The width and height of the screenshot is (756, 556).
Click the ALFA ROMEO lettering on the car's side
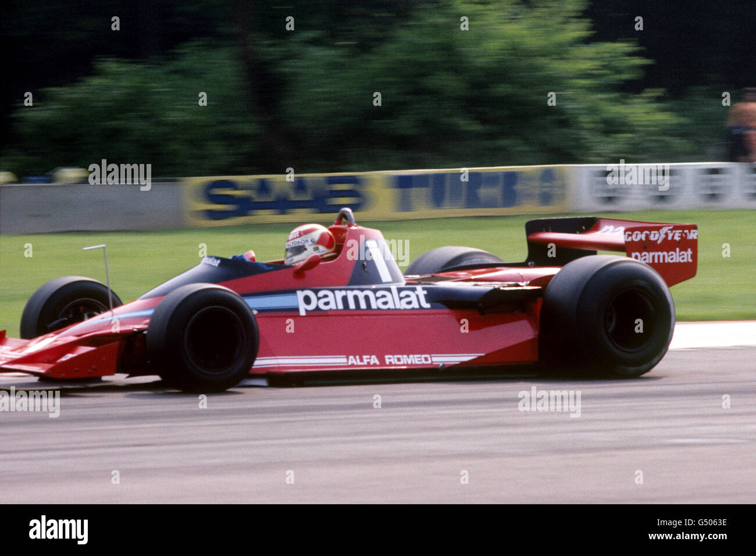pyautogui.click(x=389, y=360)
